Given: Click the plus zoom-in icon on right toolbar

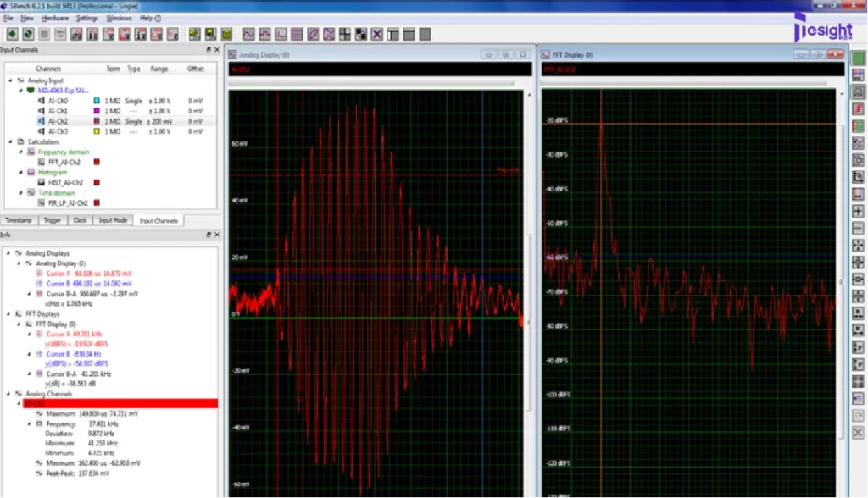Looking at the screenshot, I should click(858, 211).
